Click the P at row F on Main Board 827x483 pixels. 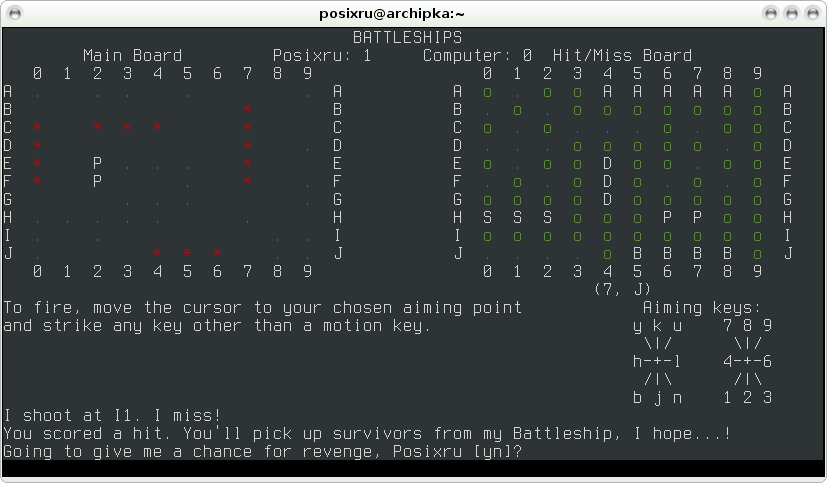click(x=97, y=181)
